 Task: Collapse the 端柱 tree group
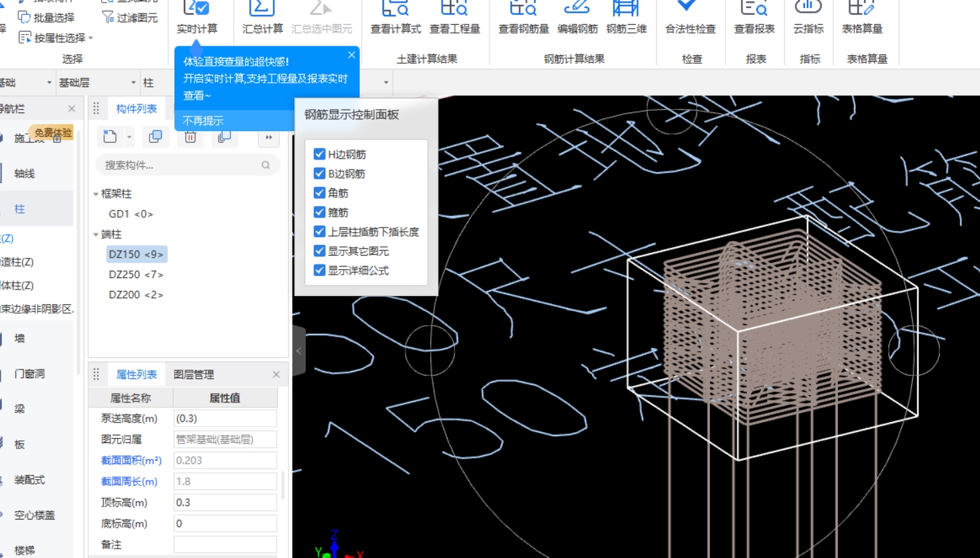pyautogui.click(x=96, y=235)
